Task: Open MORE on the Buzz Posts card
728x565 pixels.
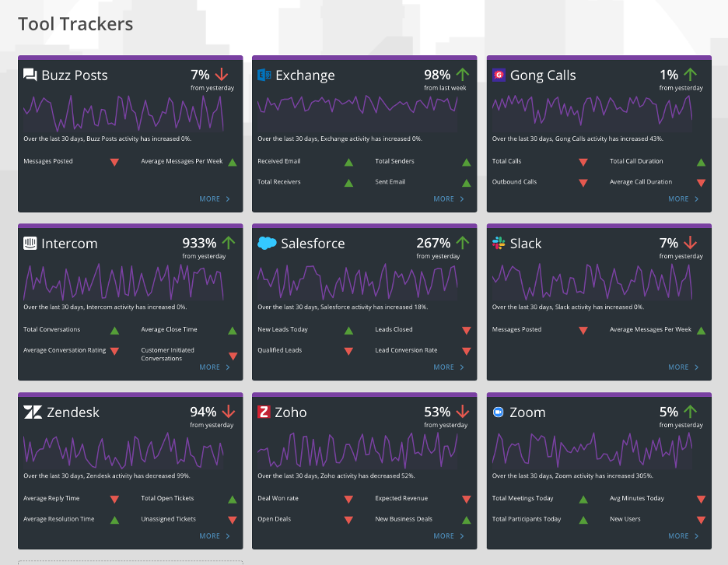Action: [215, 199]
